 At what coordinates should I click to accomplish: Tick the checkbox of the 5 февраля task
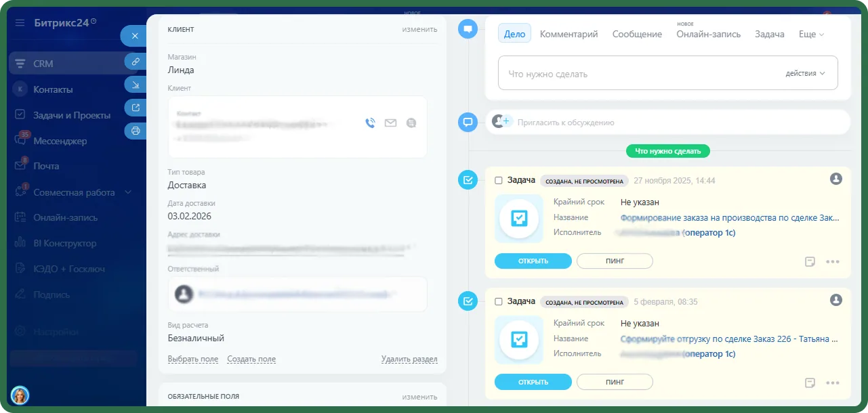coord(499,302)
